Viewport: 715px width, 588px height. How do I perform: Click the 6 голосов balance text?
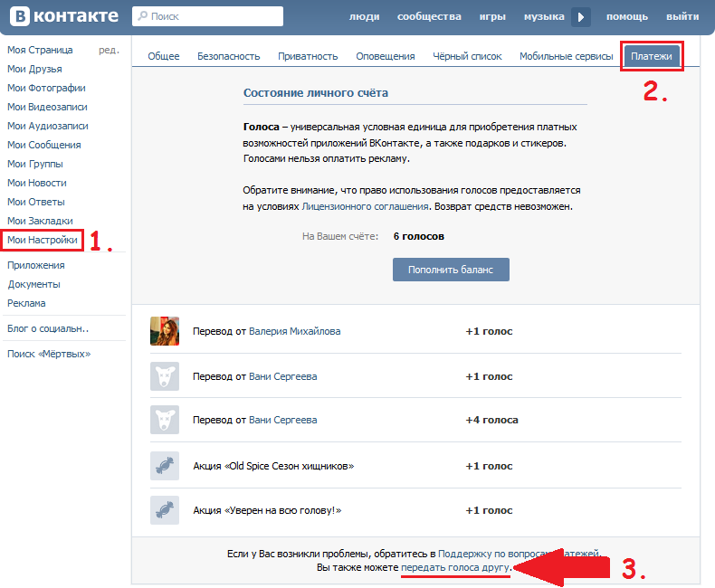click(x=419, y=236)
